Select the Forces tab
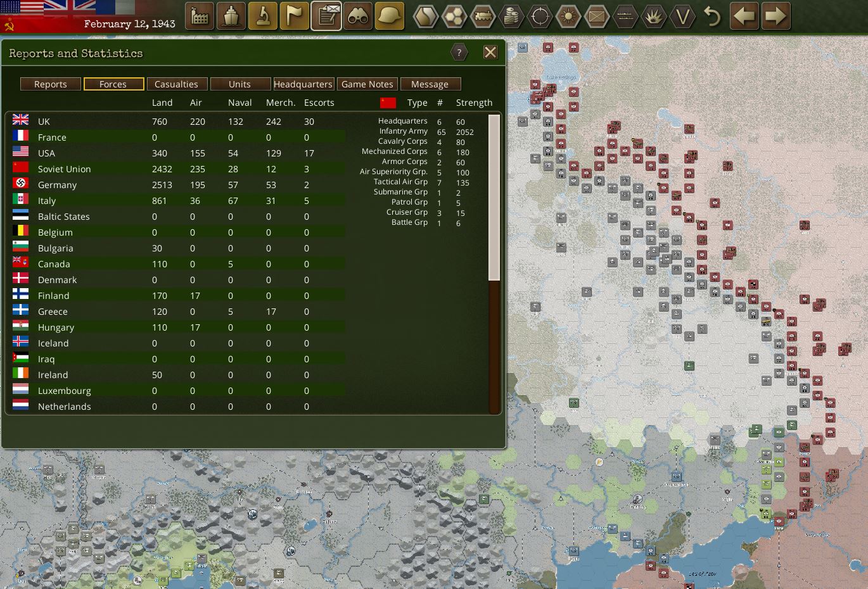 coord(113,84)
